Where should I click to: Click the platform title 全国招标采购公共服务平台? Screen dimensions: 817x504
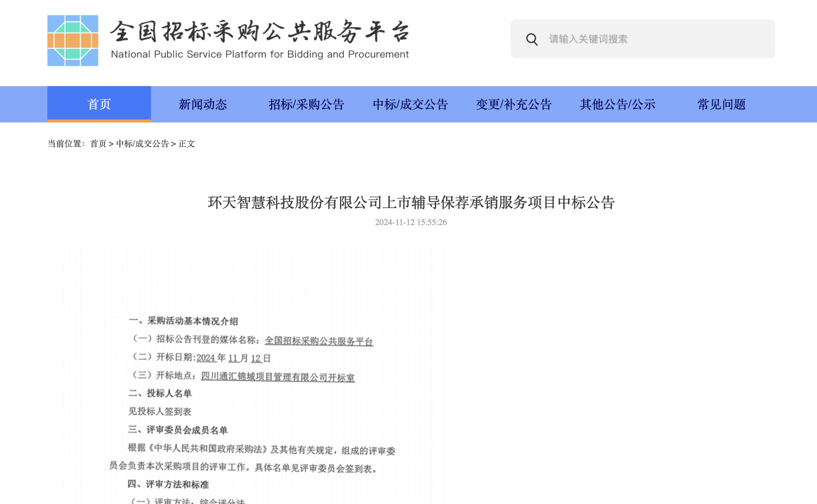(x=260, y=31)
